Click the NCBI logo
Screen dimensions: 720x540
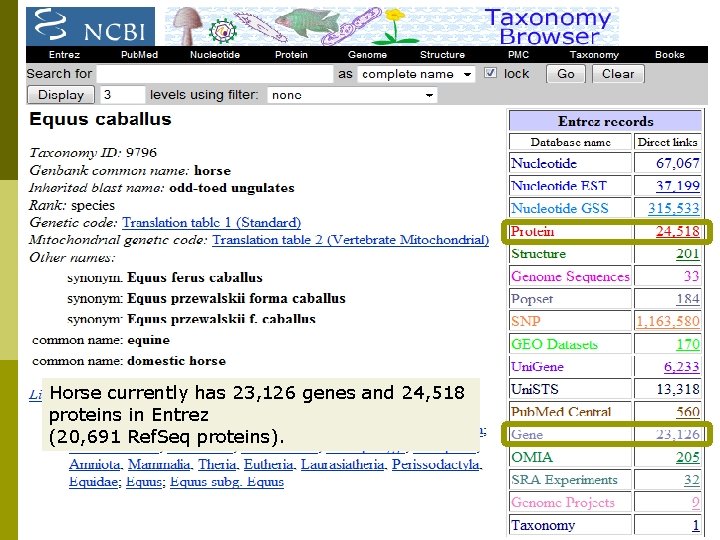[x=90, y=27]
